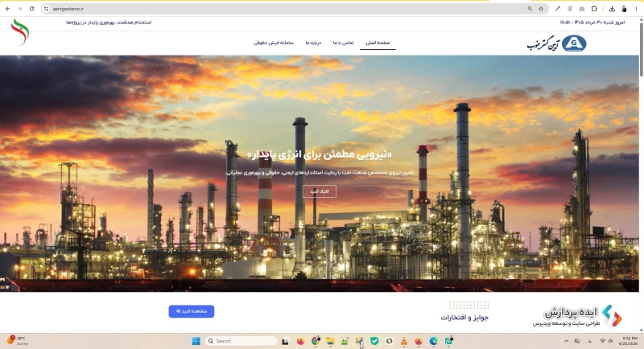Viewport: 644px width, 349px height.
Task: Open site information icon in address bar
Action: [46, 9]
